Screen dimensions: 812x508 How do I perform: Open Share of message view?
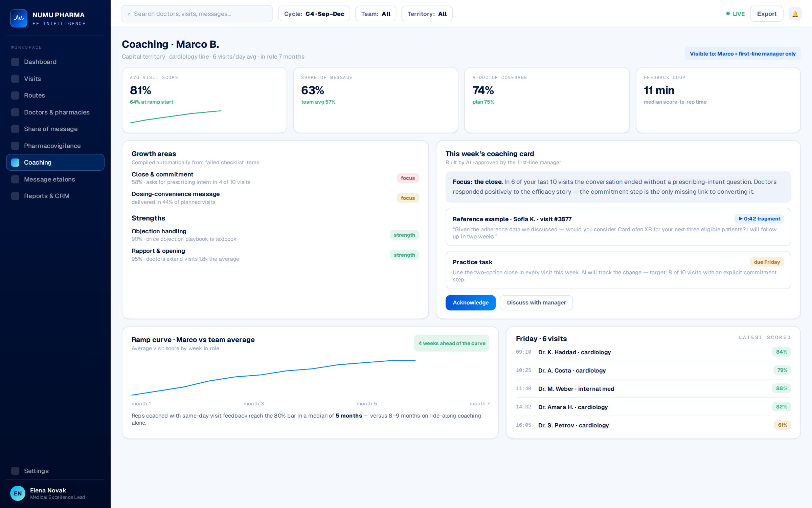(55, 129)
